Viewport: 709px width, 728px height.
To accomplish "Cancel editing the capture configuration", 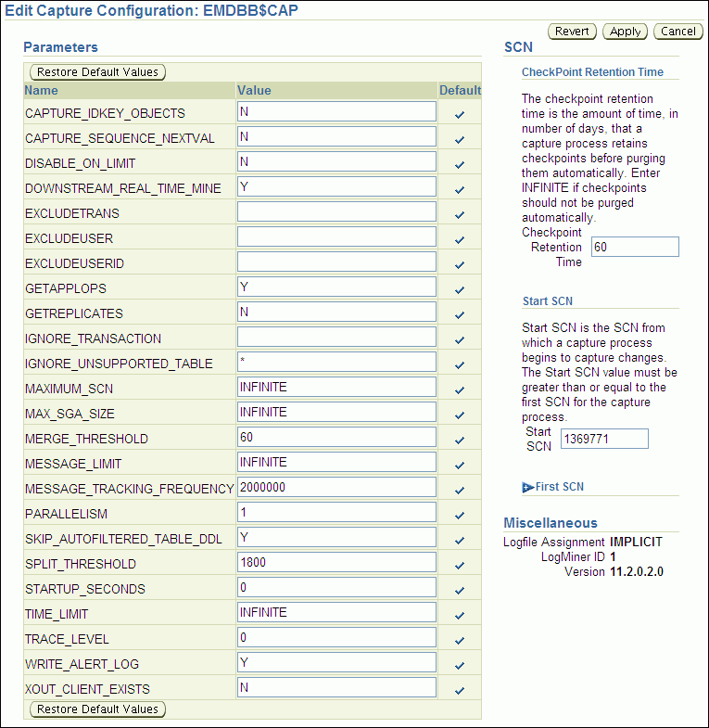I will point(678,32).
